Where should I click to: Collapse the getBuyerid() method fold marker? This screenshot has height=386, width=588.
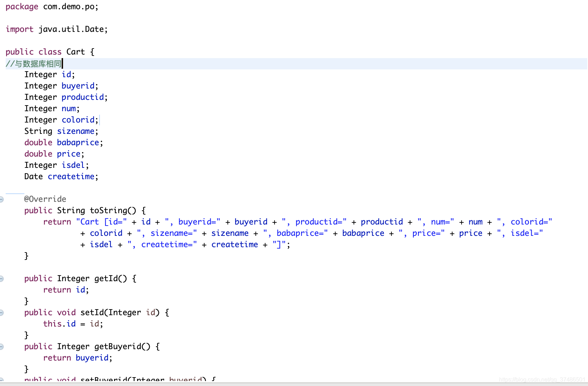tap(1, 347)
